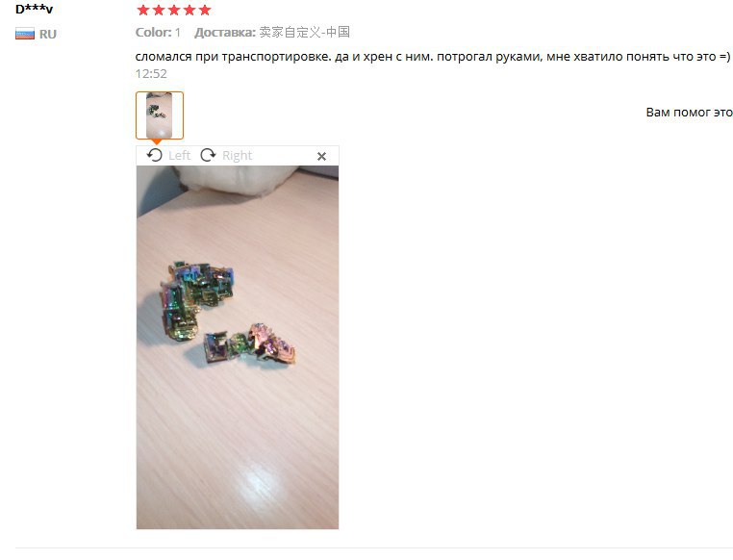Click the fifth red rating star
733x560 pixels.
click(205, 10)
